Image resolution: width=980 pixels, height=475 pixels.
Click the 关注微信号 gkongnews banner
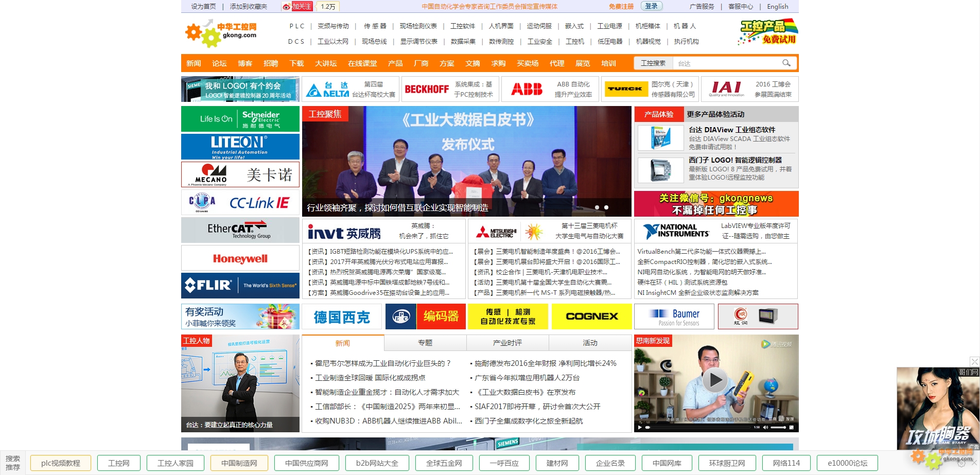pos(716,204)
